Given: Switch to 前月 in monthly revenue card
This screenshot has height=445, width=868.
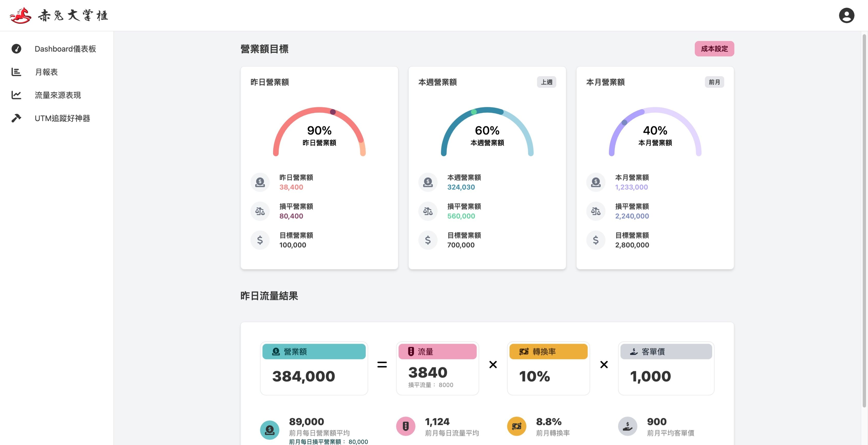Looking at the screenshot, I should (x=714, y=82).
